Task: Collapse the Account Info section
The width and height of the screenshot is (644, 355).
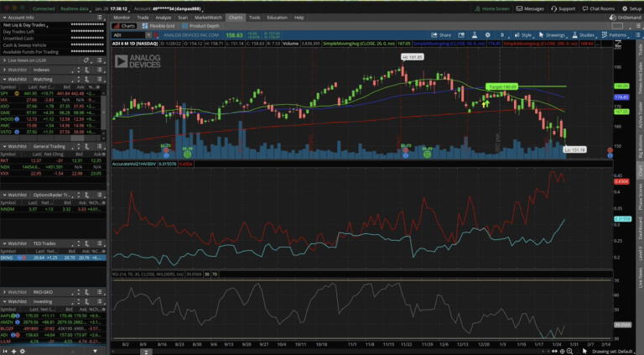Action: [5, 17]
